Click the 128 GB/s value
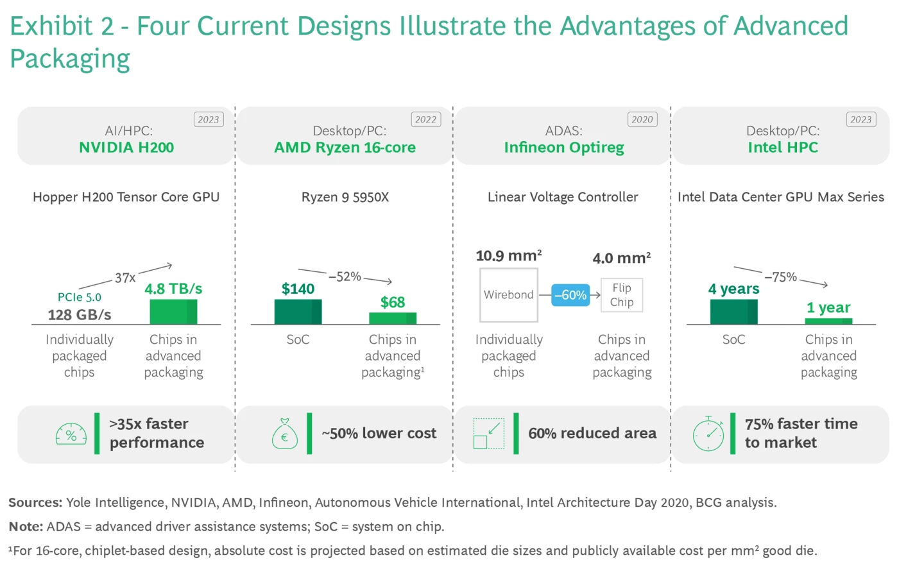924x571 pixels. (x=80, y=315)
